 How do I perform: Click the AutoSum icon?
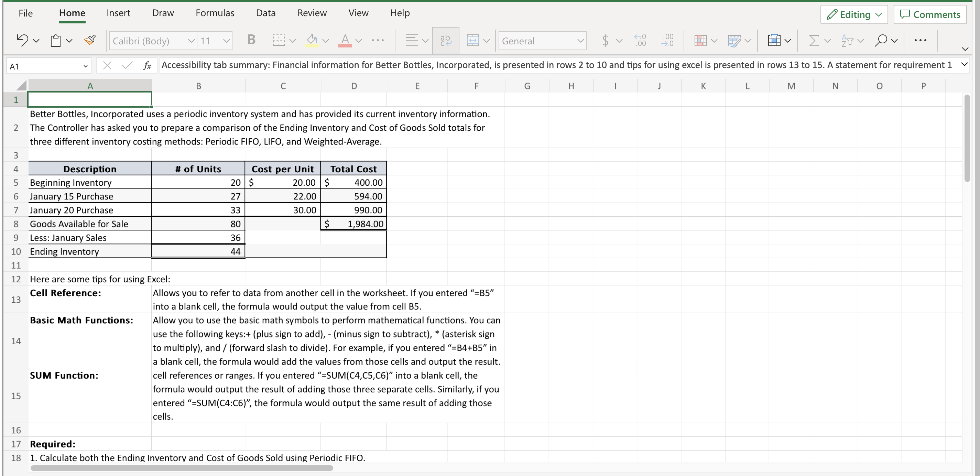815,41
